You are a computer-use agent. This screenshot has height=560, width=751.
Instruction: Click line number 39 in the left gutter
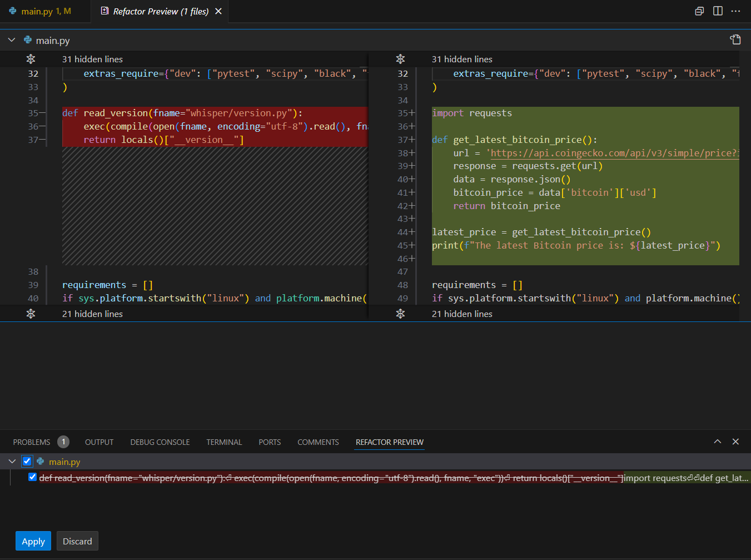33,285
